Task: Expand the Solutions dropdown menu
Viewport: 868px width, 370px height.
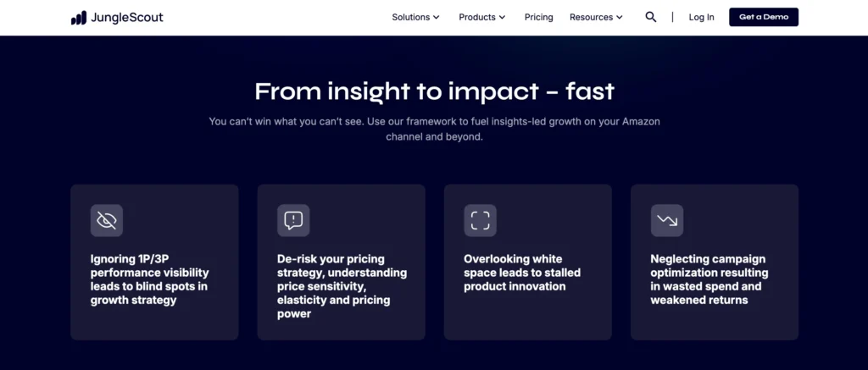Action: [415, 17]
